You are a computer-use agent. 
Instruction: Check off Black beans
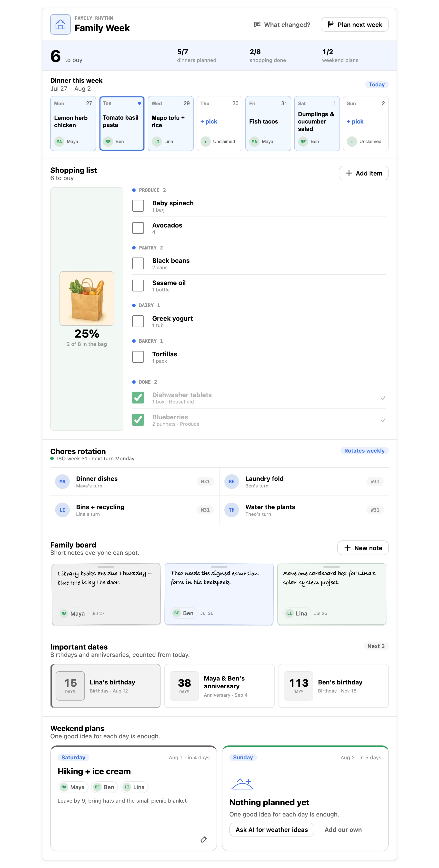point(138,263)
